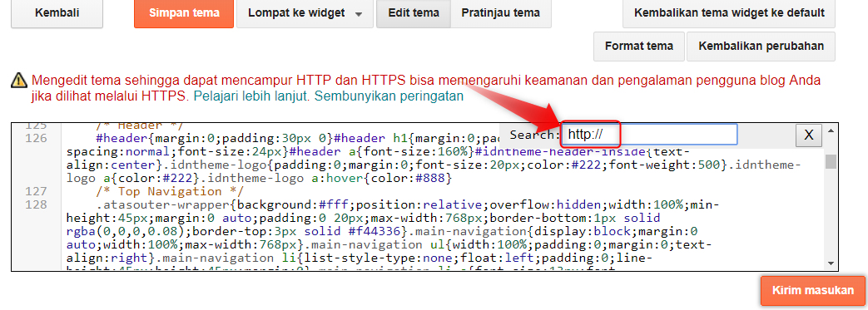The width and height of the screenshot is (868, 310).
Task: Click the editor scrollbar down arrow
Action: coord(831,263)
